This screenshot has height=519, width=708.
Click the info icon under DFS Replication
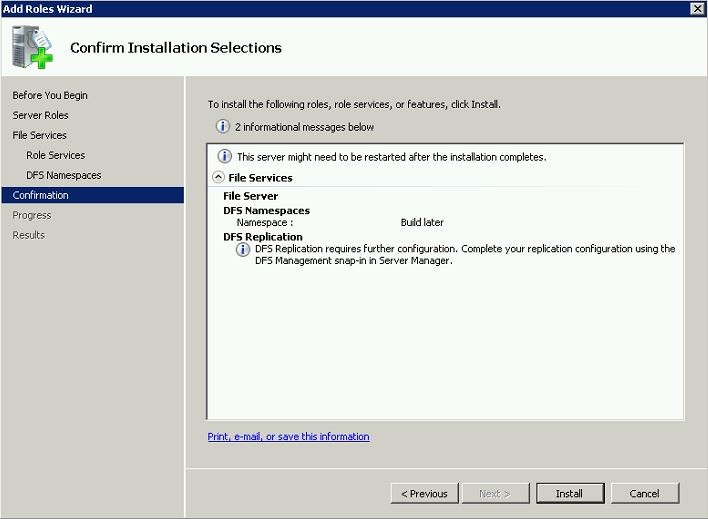(x=243, y=250)
